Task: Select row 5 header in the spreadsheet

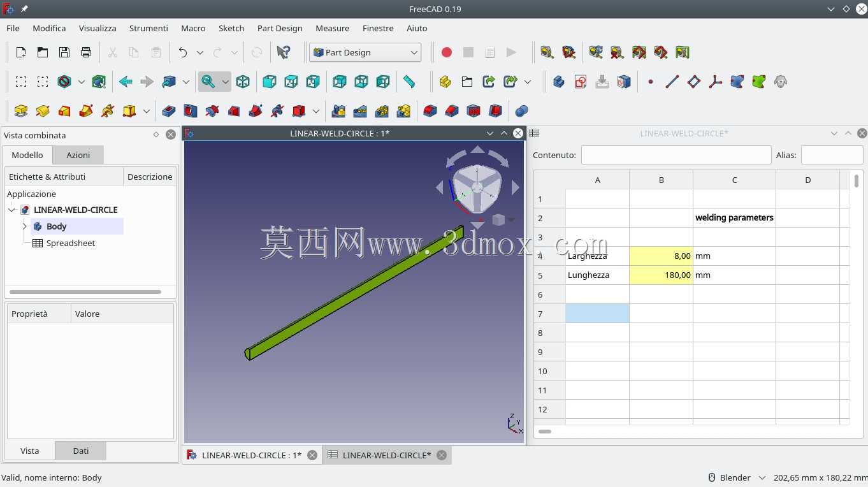Action: tap(549, 275)
